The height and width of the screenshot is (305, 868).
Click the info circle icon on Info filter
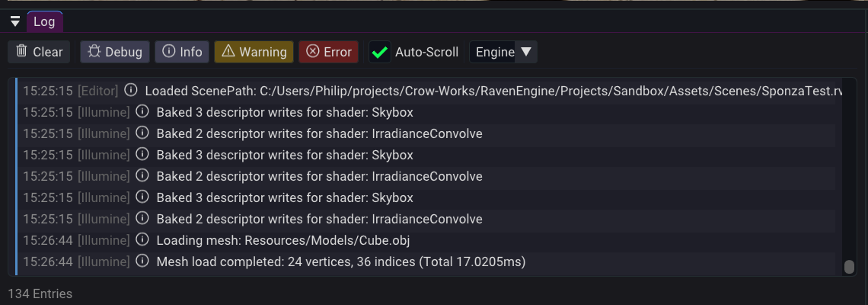pyautogui.click(x=168, y=52)
